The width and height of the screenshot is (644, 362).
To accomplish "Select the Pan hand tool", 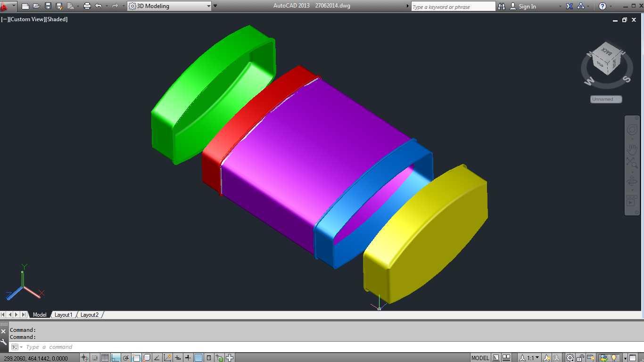I will coord(632,149).
